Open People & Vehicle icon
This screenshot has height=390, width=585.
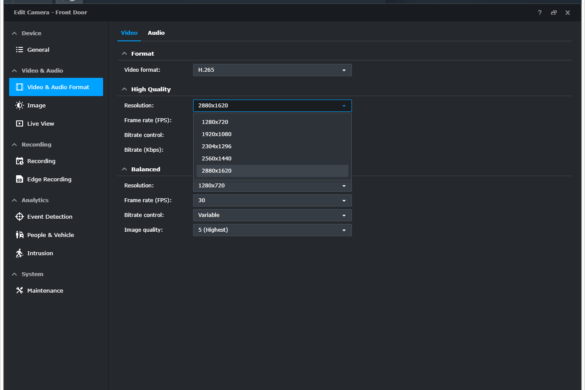click(x=19, y=235)
